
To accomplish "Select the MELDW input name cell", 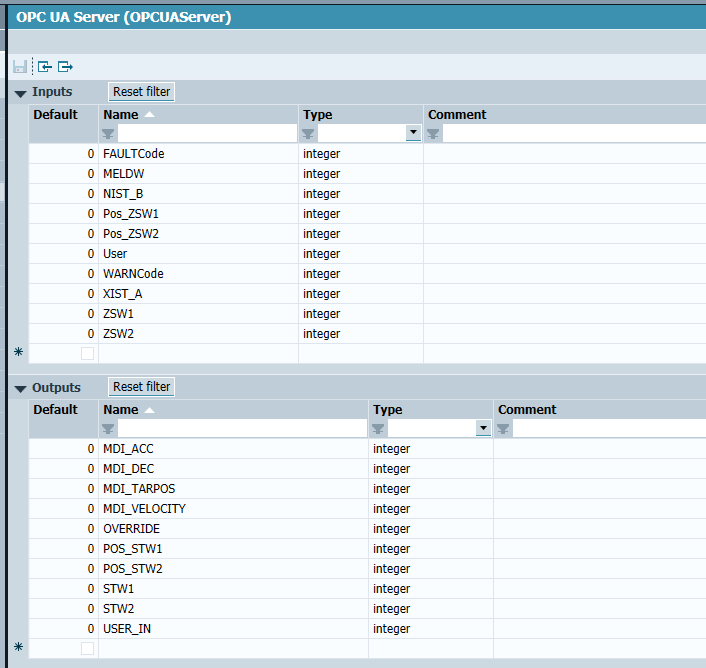I will [198, 174].
